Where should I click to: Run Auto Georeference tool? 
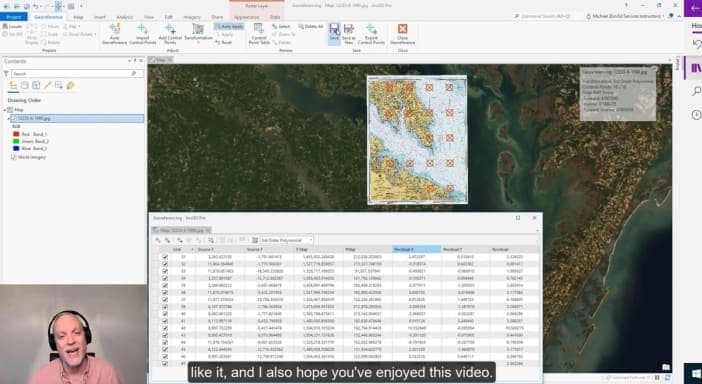[114, 34]
